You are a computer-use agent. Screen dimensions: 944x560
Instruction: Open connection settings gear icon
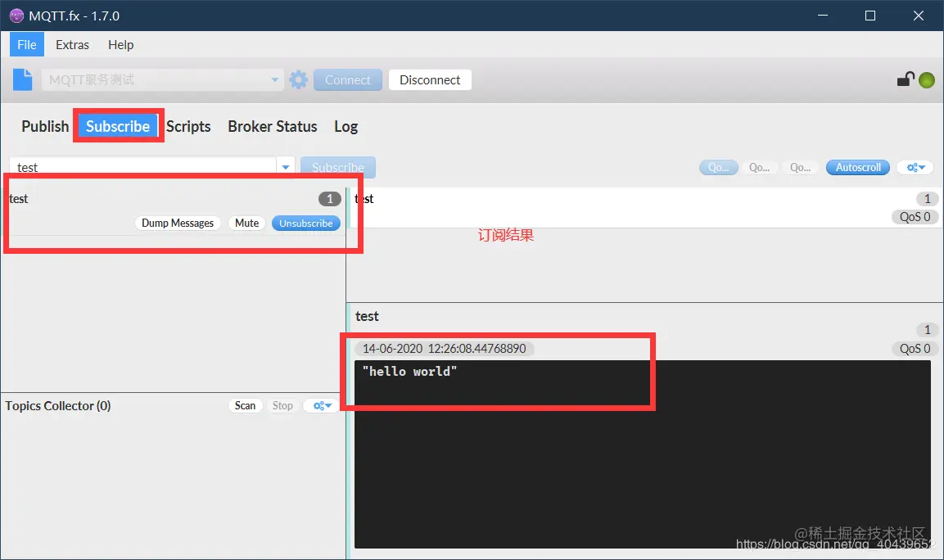[x=298, y=79]
